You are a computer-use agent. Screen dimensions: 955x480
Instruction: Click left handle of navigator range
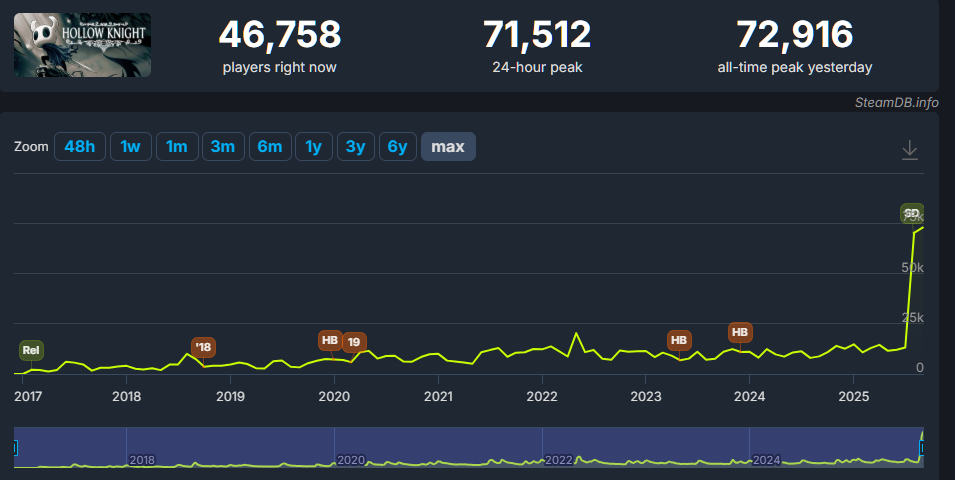[15, 448]
